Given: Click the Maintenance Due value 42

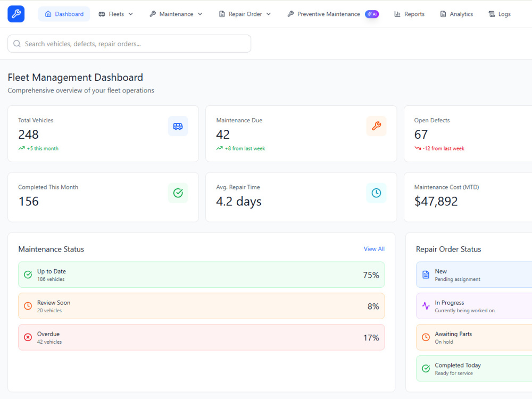Looking at the screenshot, I should coord(223,135).
